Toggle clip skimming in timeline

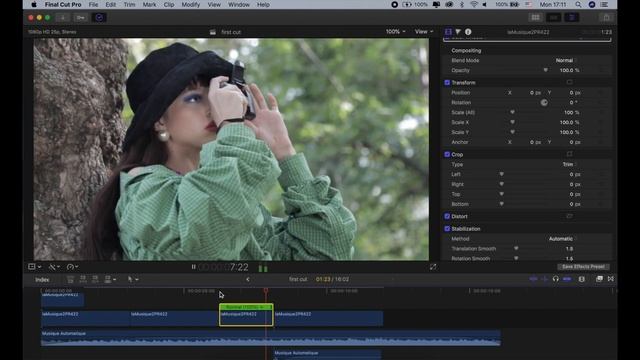click(533, 279)
